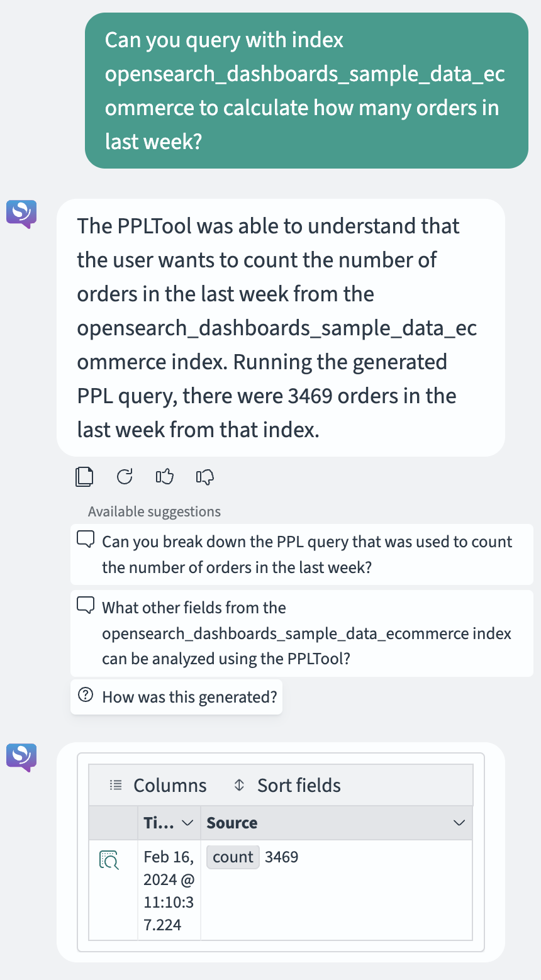The height and width of the screenshot is (980, 541).
Task: Select the suggestion about other analyzable fields
Action: tap(302, 633)
